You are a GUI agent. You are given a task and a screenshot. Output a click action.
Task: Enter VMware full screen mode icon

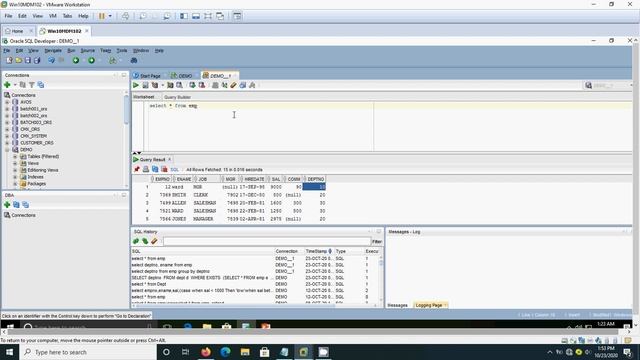click(x=208, y=16)
